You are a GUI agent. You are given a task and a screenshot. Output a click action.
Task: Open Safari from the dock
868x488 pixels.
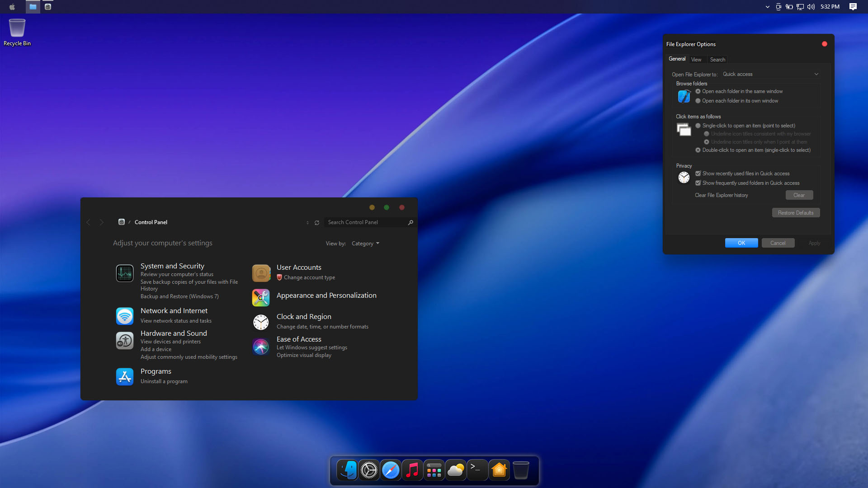point(391,470)
